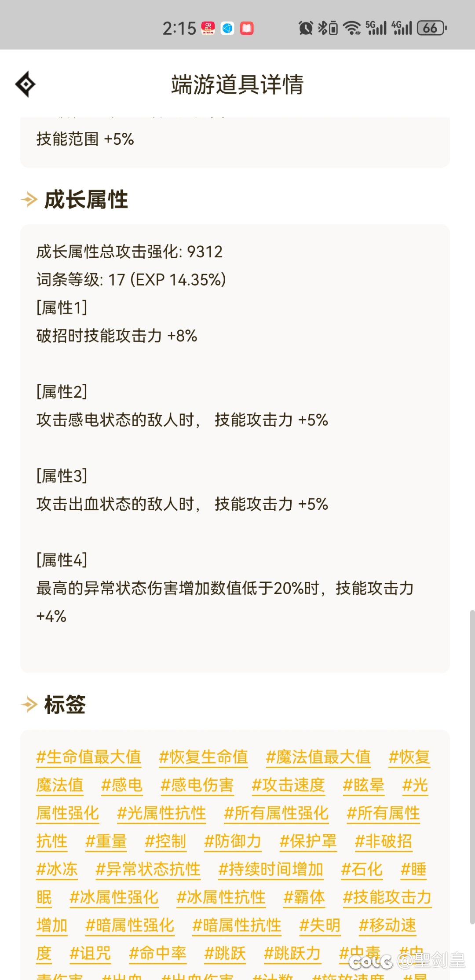The image size is (475, 980).
Task: Open the #跳跃力 tag
Action: click(292, 954)
